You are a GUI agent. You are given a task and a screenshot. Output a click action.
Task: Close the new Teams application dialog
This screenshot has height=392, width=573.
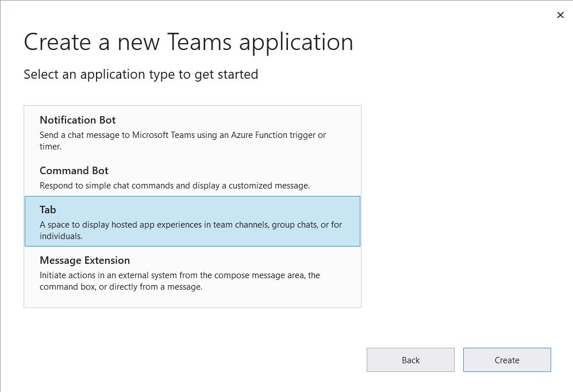pyautogui.click(x=560, y=15)
